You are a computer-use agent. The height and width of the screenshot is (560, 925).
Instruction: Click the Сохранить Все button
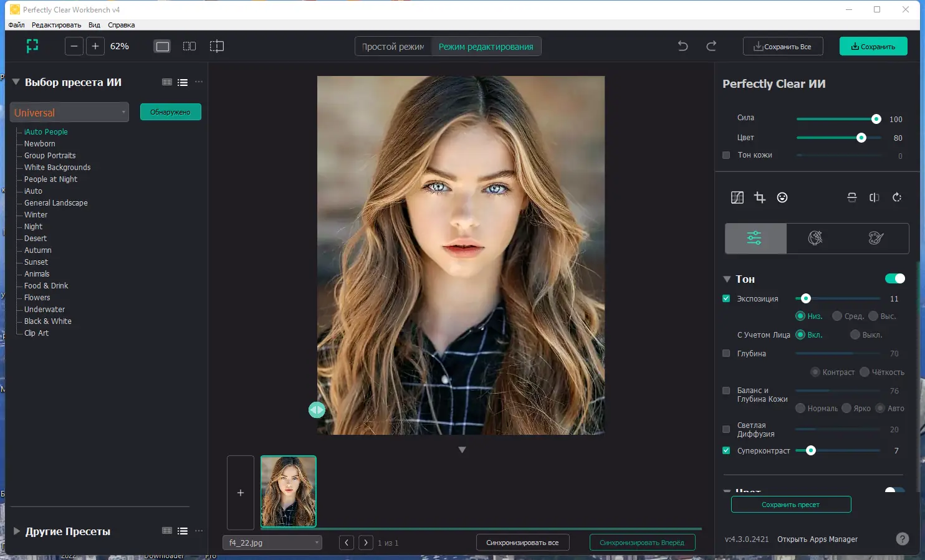tap(783, 47)
